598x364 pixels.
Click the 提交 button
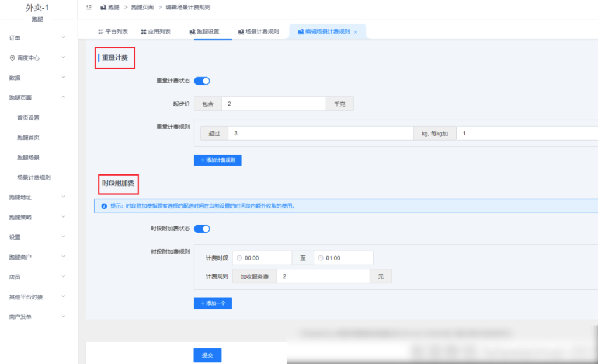tap(207, 355)
